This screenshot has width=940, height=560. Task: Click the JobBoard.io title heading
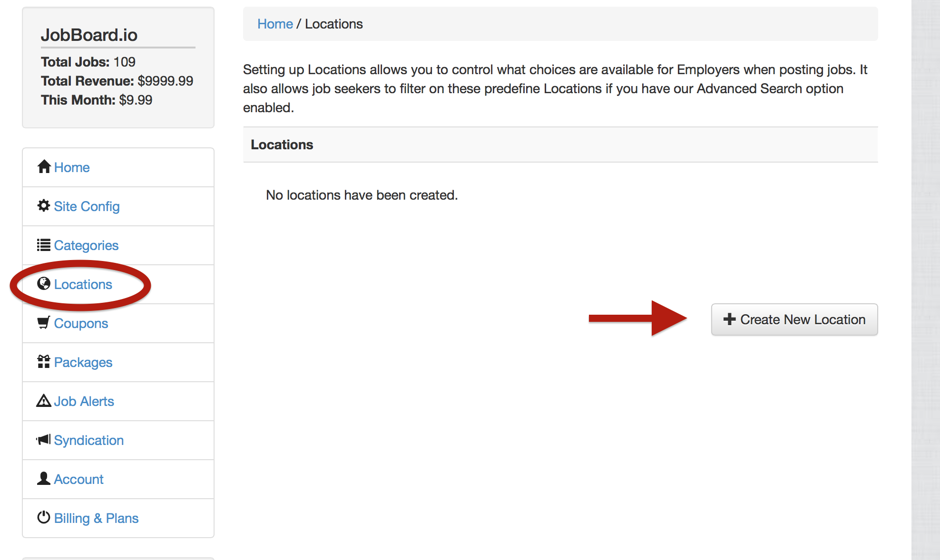(89, 35)
